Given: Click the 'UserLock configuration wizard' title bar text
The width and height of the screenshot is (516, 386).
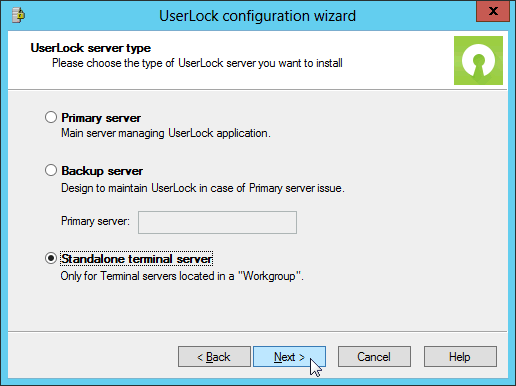Looking at the screenshot, I should tap(257, 16).
